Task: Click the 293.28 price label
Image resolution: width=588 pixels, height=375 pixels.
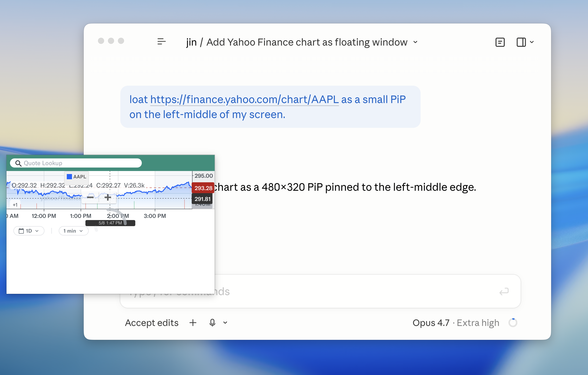Action: 203,188
